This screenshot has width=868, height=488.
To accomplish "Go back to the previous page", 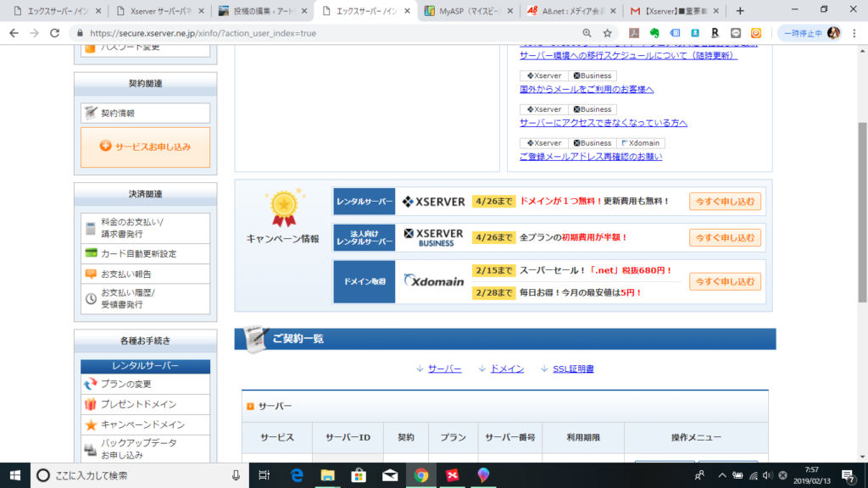I will (14, 33).
